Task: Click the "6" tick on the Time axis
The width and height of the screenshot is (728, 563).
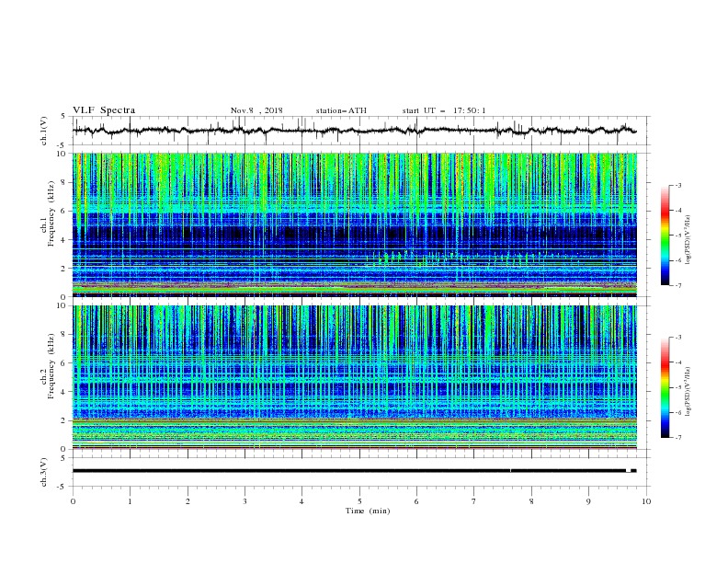Action: click(416, 501)
